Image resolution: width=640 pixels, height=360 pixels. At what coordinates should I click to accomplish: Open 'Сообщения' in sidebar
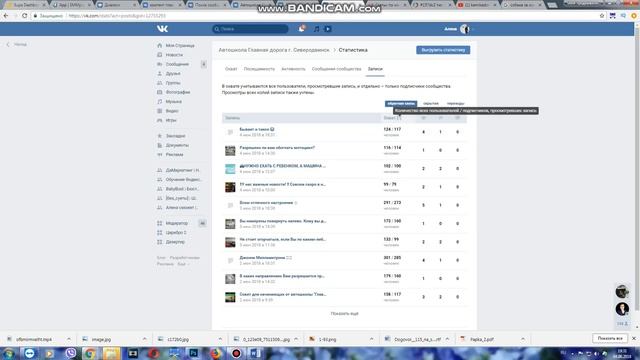177,64
